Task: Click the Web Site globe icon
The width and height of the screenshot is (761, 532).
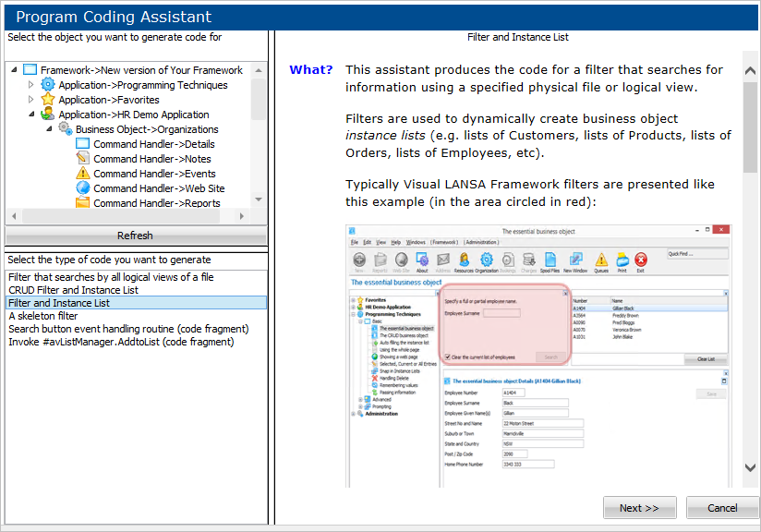Action: coord(83,187)
